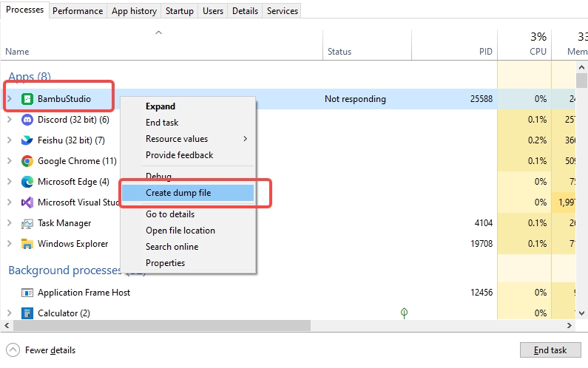Screen dimensions: 588x368
Task: Expand the Calculator (2) process group
Action: [10, 313]
